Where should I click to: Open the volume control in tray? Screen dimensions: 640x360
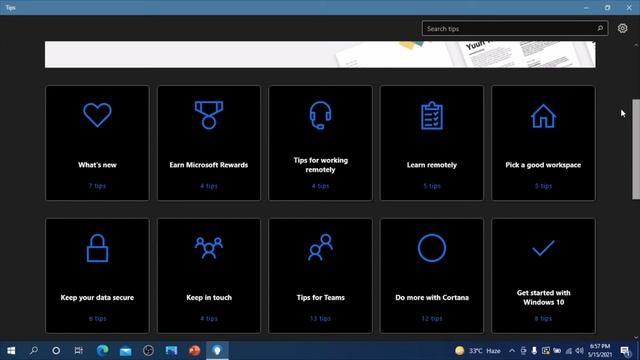click(x=579, y=351)
